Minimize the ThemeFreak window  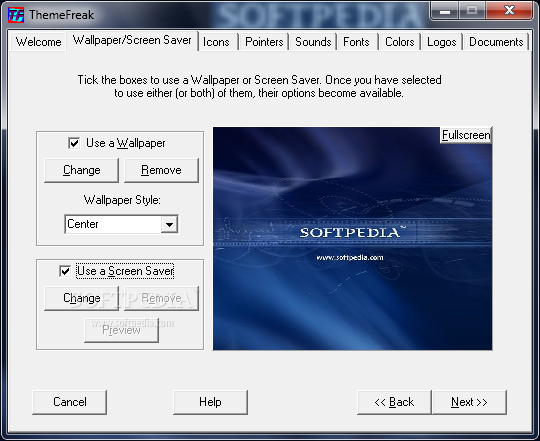(x=445, y=11)
